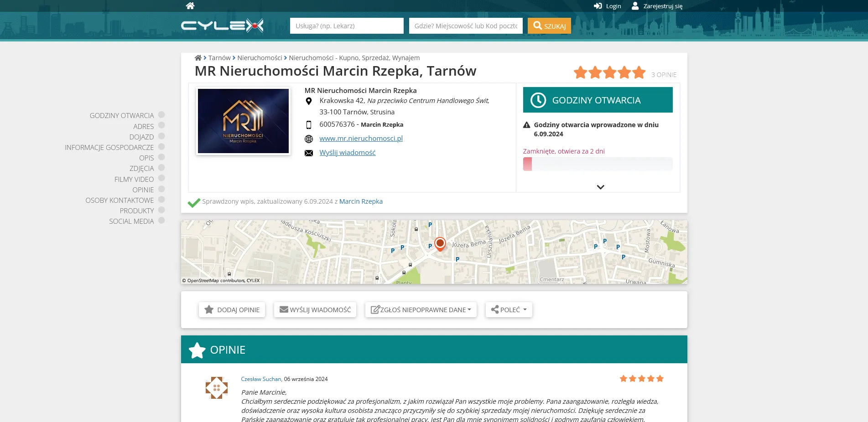Jump to SOCIAL MEDIA section
The width and height of the screenshot is (868, 422).
(131, 221)
